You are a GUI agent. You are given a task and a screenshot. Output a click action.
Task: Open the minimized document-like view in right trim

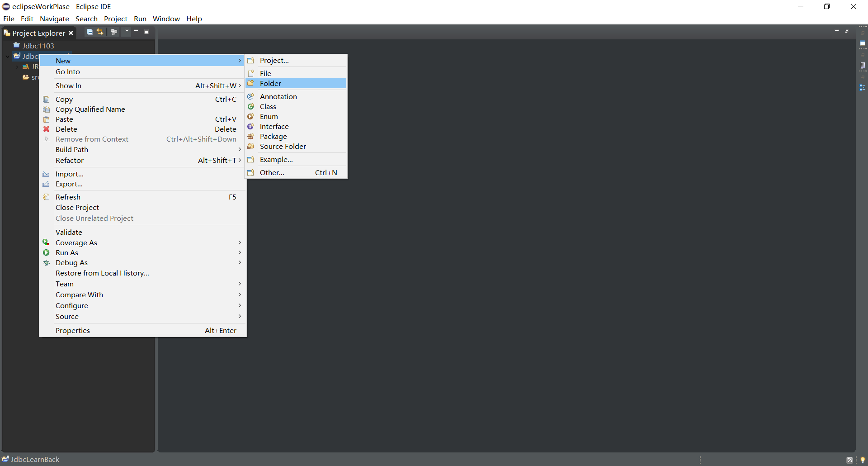click(863, 66)
